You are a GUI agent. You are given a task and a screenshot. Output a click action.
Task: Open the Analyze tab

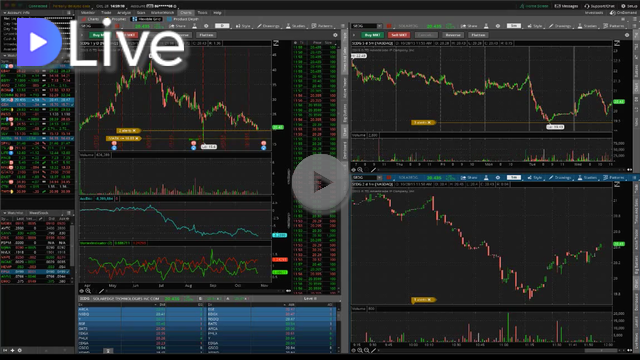click(x=124, y=13)
